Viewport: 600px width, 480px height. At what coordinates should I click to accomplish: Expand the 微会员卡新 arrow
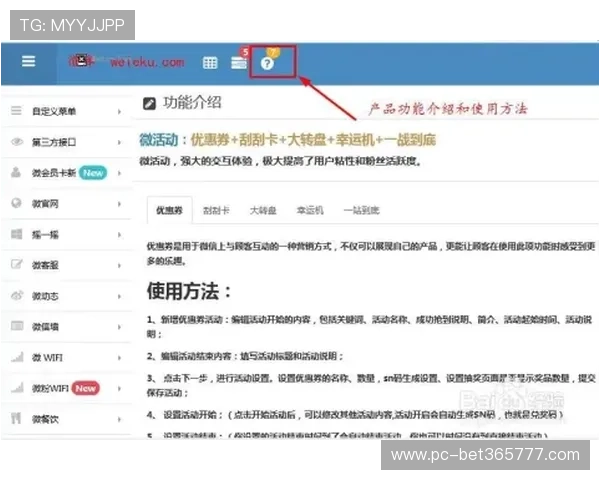pos(119,173)
